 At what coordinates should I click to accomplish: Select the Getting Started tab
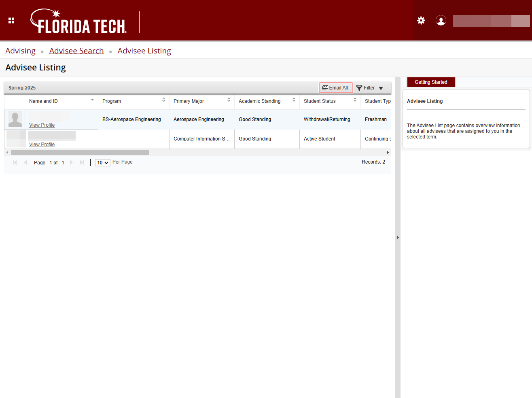coord(431,82)
